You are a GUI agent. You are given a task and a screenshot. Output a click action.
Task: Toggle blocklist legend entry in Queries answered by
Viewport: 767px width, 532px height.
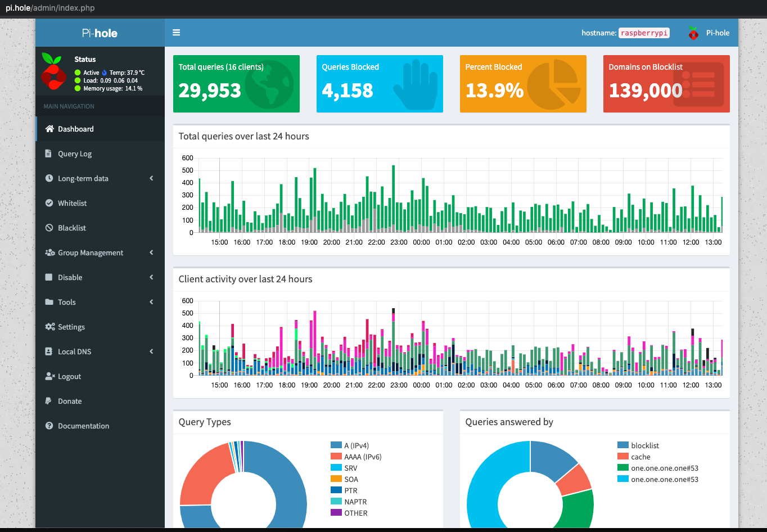[x=638, y=445]
